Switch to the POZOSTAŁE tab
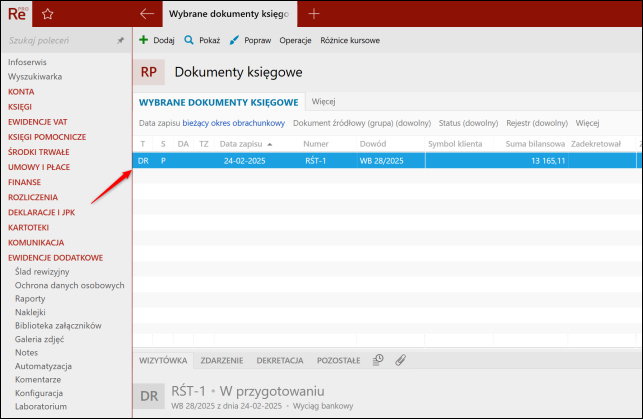The image size is (643, 419). pos(339,360)
